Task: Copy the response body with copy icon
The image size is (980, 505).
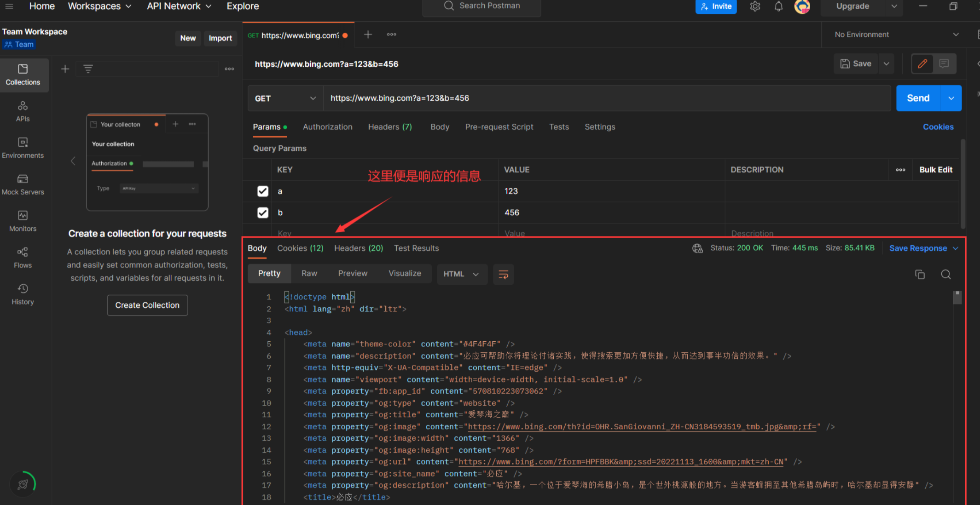Action: pyautogui.click(x=920, y=275)
